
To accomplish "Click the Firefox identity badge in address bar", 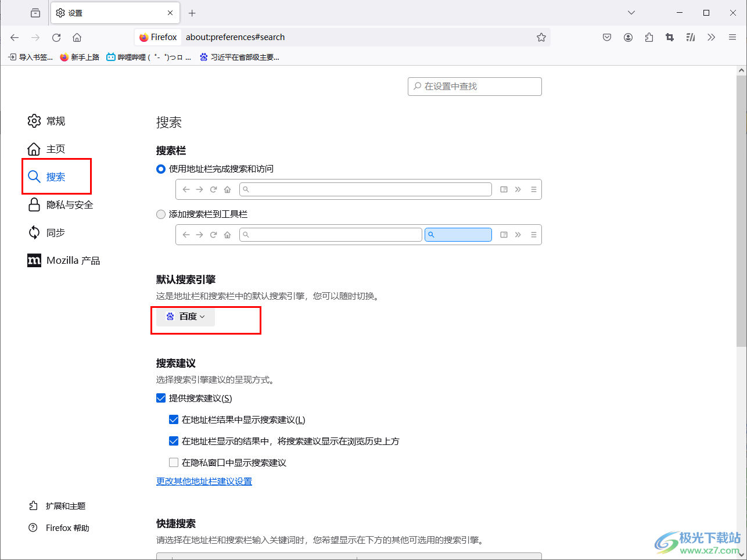I will 158,37.
